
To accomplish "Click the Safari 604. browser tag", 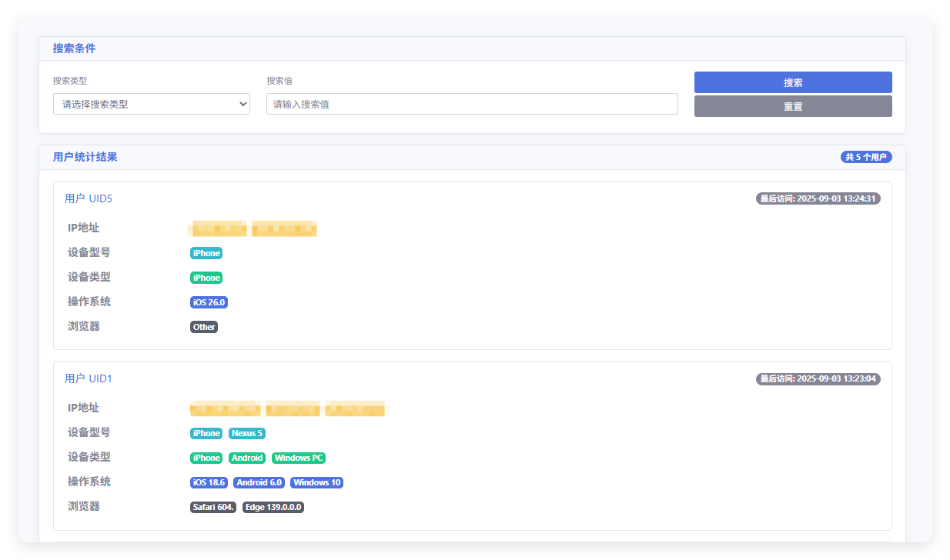I will tap(213, 507).
